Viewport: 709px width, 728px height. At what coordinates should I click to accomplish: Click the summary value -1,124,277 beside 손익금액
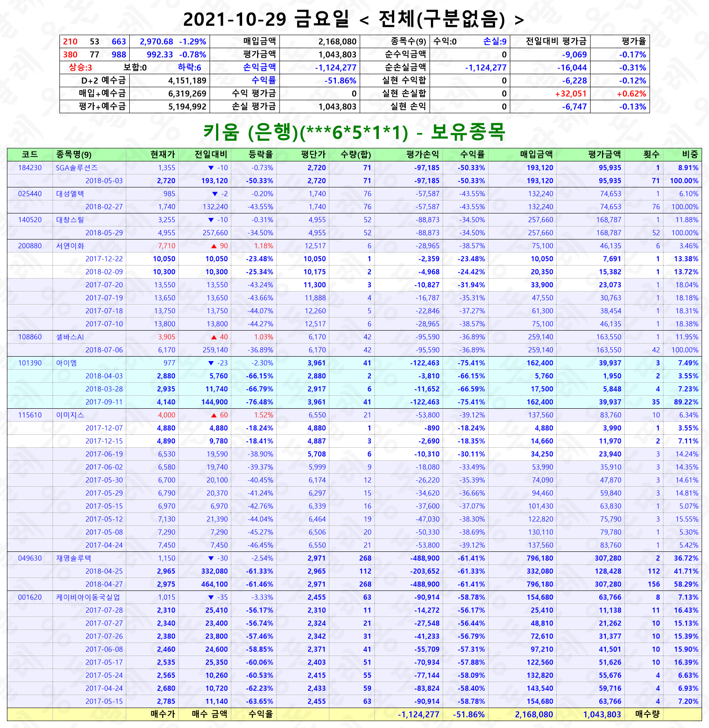(x=335, y=68)
